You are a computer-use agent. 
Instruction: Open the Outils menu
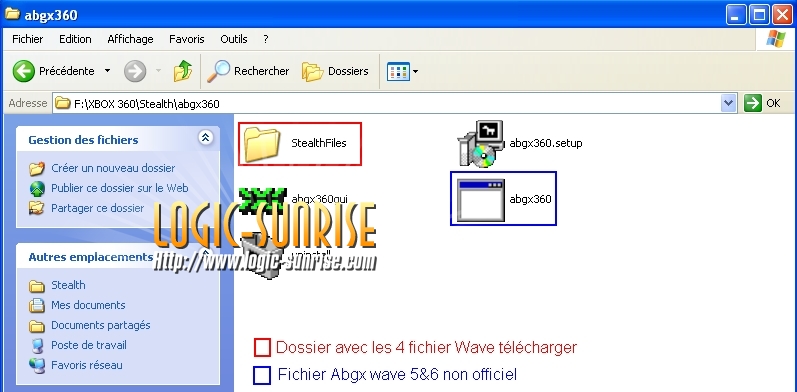pos(234,39)
